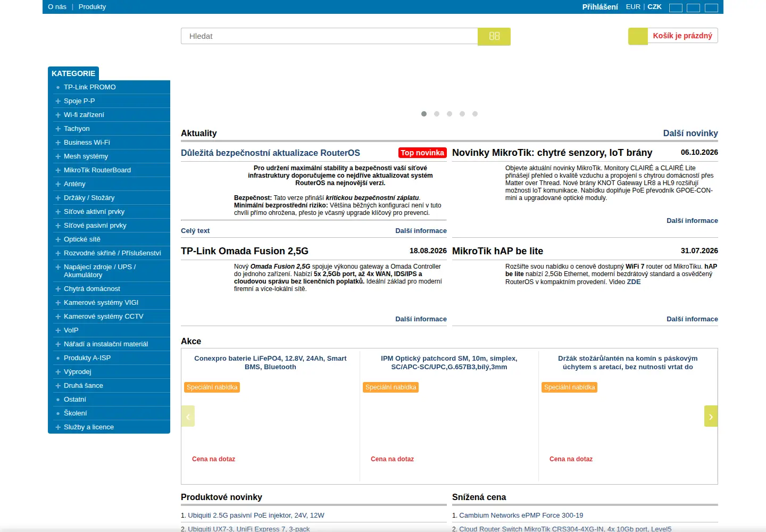Expand the MikroTik RouterBoard category
766x532 pixels.
click(x=58, y=170)
